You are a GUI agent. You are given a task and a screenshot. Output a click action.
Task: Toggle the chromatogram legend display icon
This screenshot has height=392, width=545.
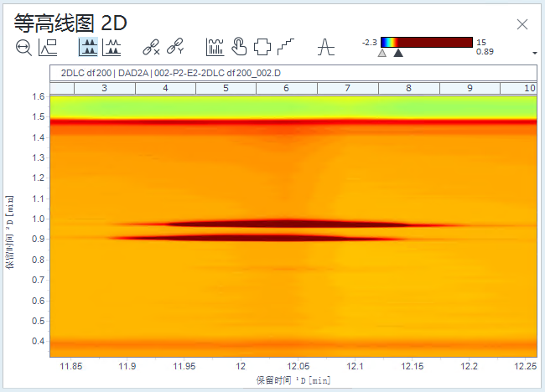pyautogui.click(x=48, y=48)
